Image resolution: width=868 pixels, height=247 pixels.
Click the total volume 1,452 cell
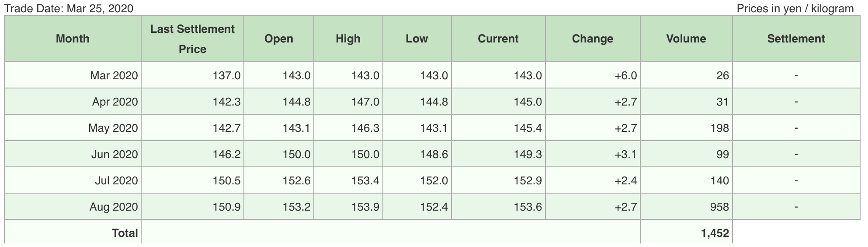(686, 233)
